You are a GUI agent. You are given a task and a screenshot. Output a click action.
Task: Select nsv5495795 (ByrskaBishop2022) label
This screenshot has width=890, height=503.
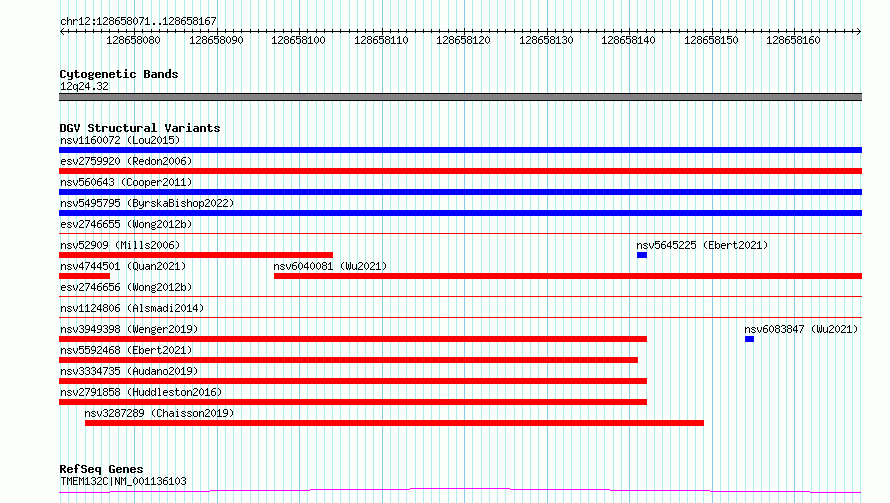pyautogui.click(x=147, y=203)
